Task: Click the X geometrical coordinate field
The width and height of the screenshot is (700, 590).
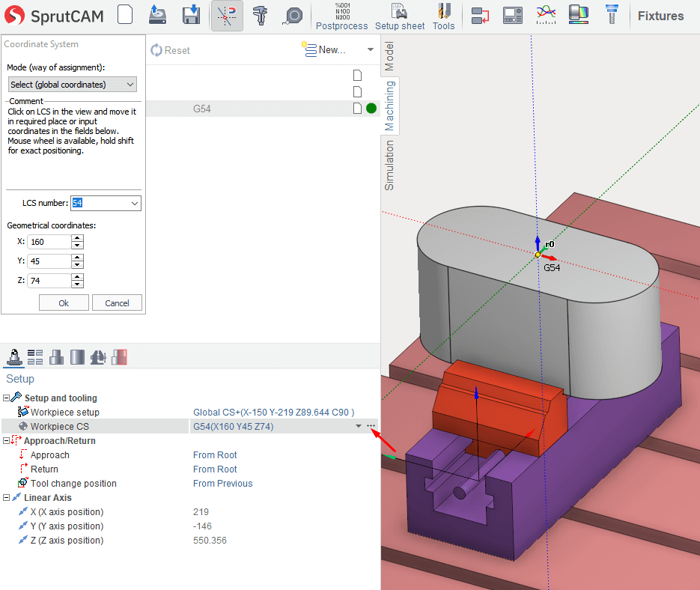Action: (49, 242)
